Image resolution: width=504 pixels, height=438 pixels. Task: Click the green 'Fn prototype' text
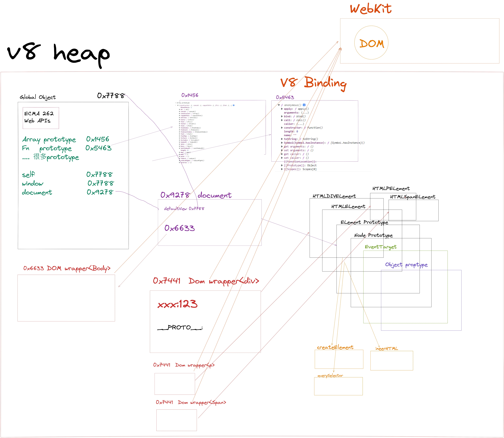coord(47,148)
